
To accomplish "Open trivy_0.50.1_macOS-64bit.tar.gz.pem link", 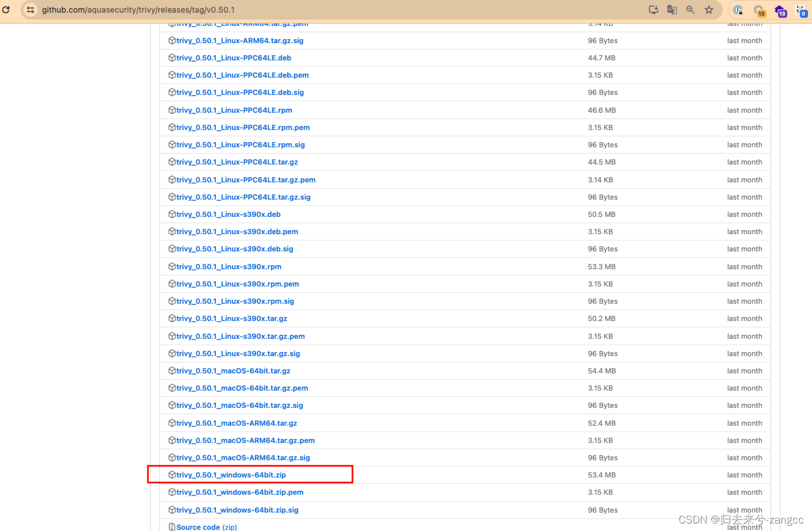I will (x=242, y=388).
